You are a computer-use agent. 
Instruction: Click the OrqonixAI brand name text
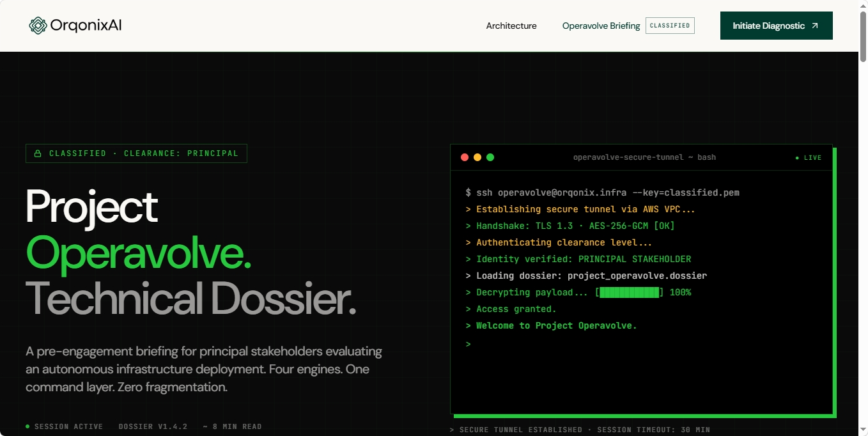click(86, 26)
